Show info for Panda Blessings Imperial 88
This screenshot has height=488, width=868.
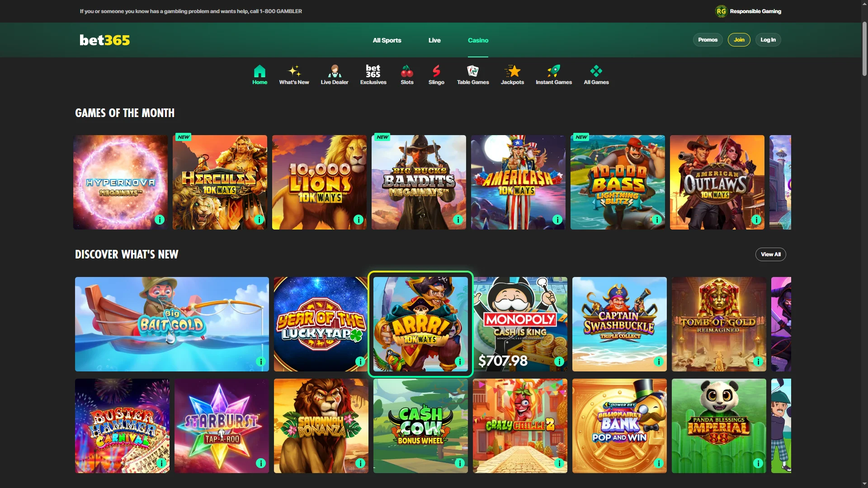point(758,463)
